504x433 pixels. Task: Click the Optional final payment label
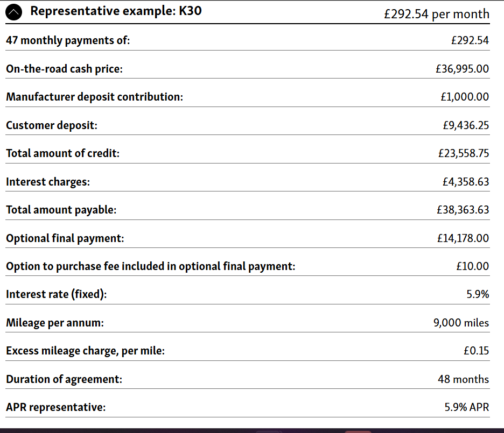pos(65,238)
